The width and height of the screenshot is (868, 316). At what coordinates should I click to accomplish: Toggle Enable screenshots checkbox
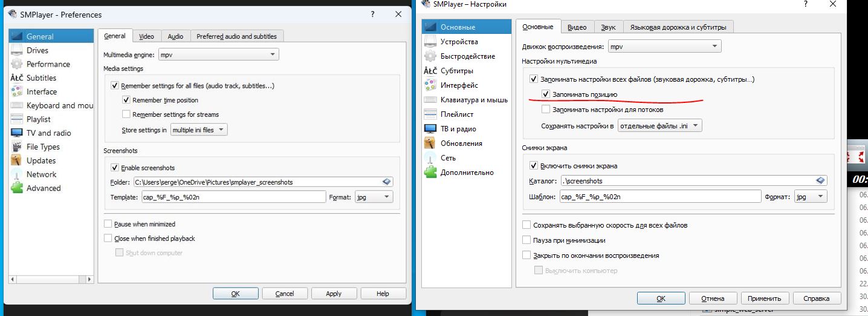tap(115, 168)
